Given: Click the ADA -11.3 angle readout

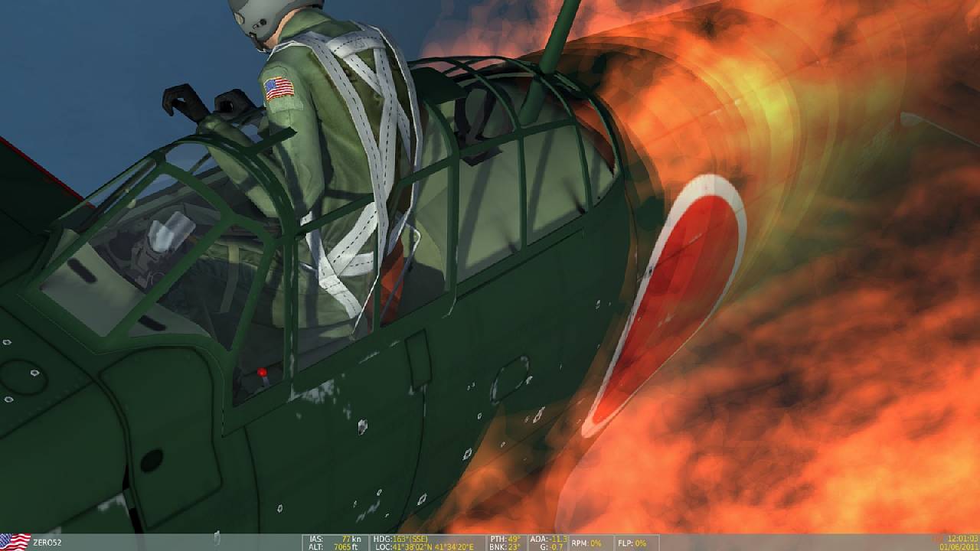Looking at the screenshot, I should [549, 539].
